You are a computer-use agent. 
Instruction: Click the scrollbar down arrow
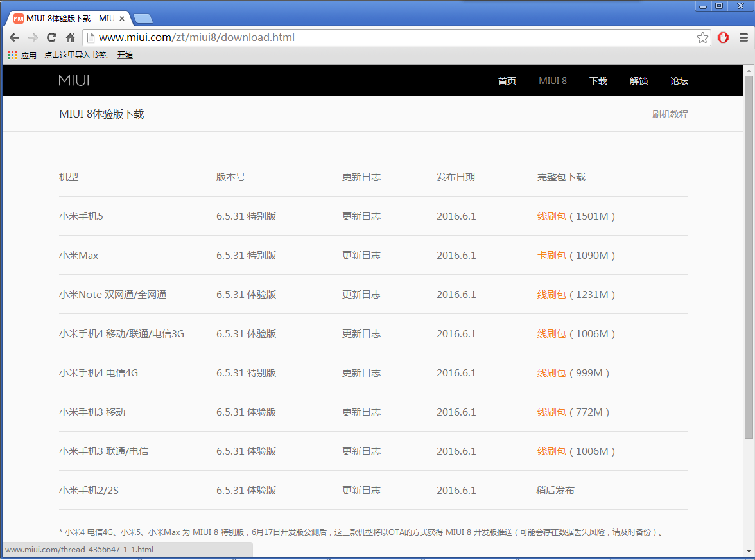point(749,551)
